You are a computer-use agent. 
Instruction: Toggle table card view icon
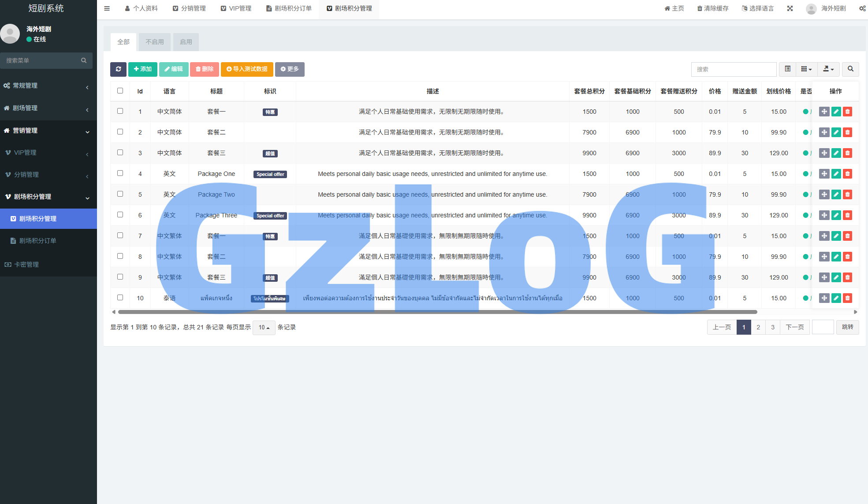(787, 69)
